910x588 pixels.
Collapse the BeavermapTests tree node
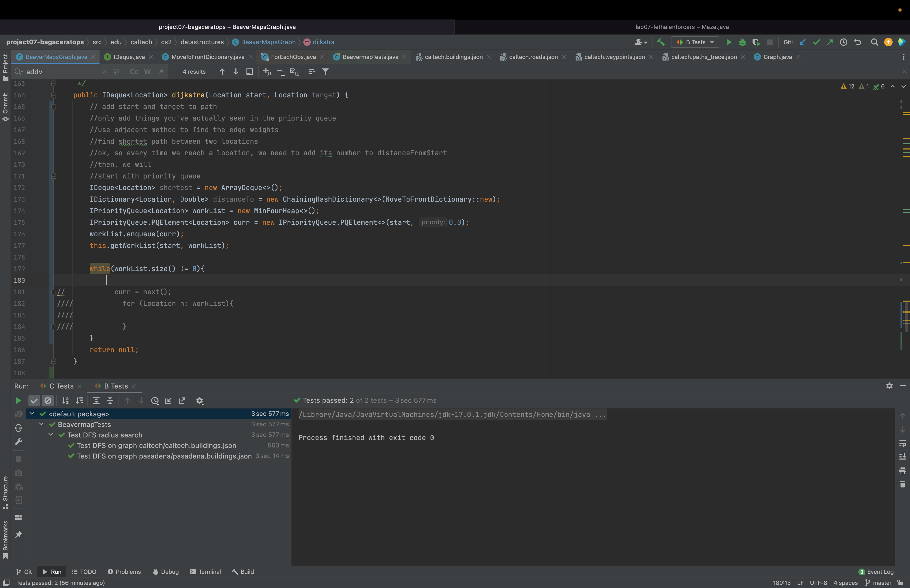point(41,424)
